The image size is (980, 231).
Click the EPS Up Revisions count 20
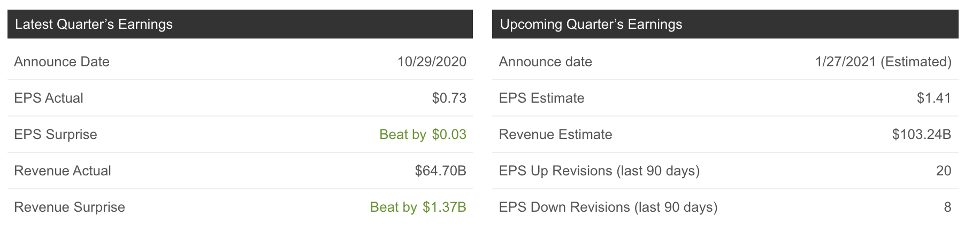click(944, 171)
